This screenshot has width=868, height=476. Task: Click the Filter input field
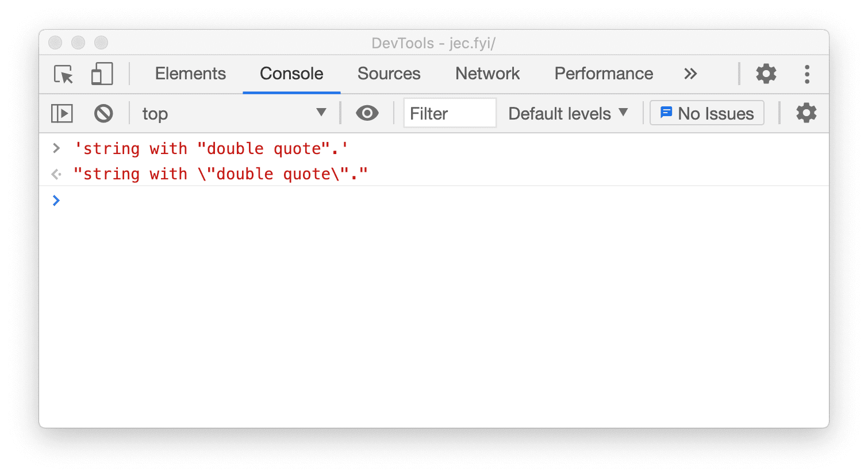point(450,113)
